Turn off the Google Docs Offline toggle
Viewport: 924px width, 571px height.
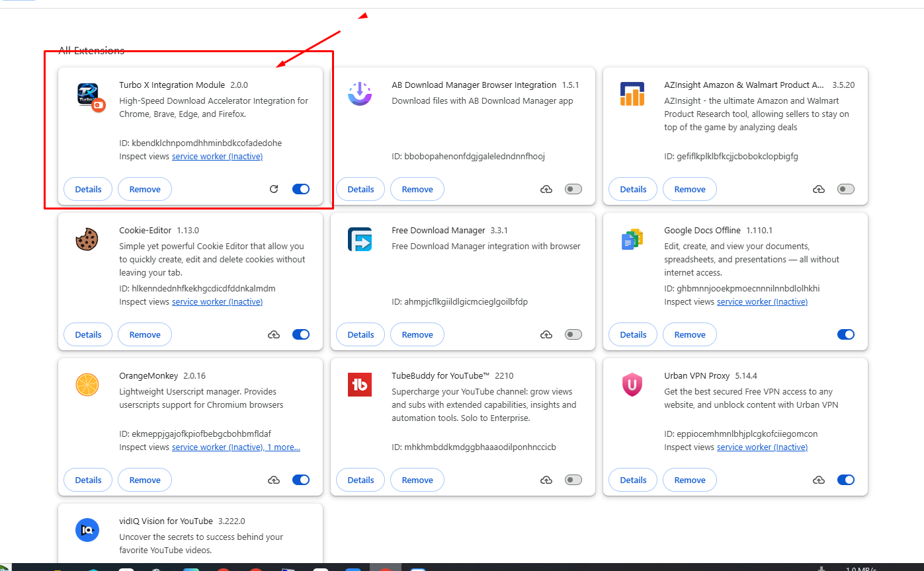[x=846, y=334]
